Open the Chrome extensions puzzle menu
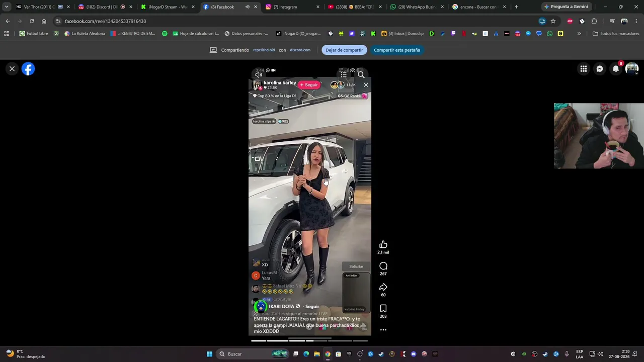The image size is (644, 362). pos(594,21)
